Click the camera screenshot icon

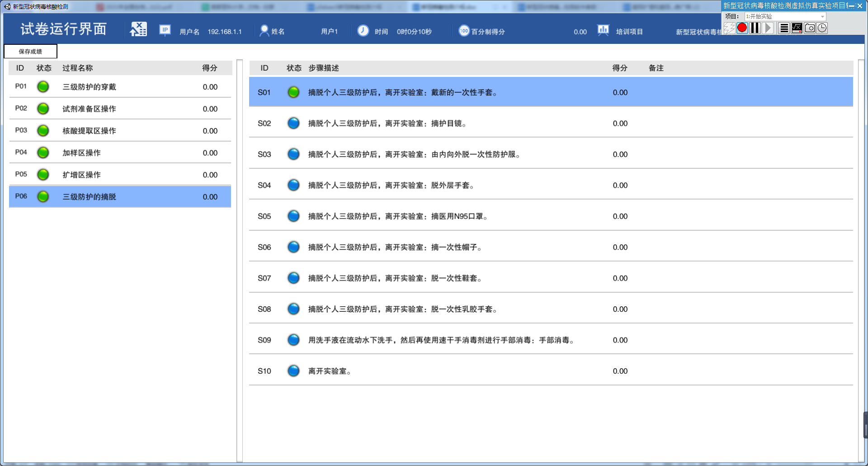[810, 28]
